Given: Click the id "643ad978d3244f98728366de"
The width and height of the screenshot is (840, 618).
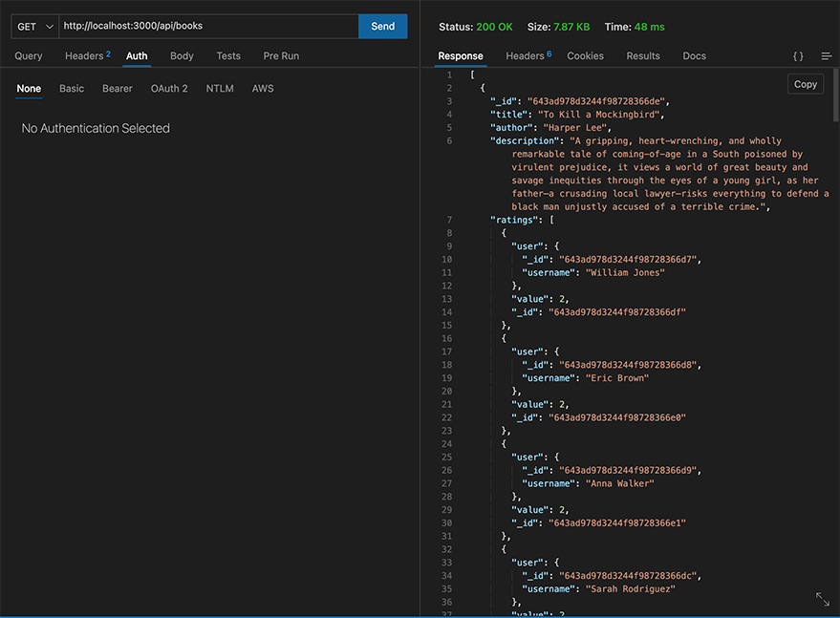Looking at the screenshot, I should click(x=598, y=101).
